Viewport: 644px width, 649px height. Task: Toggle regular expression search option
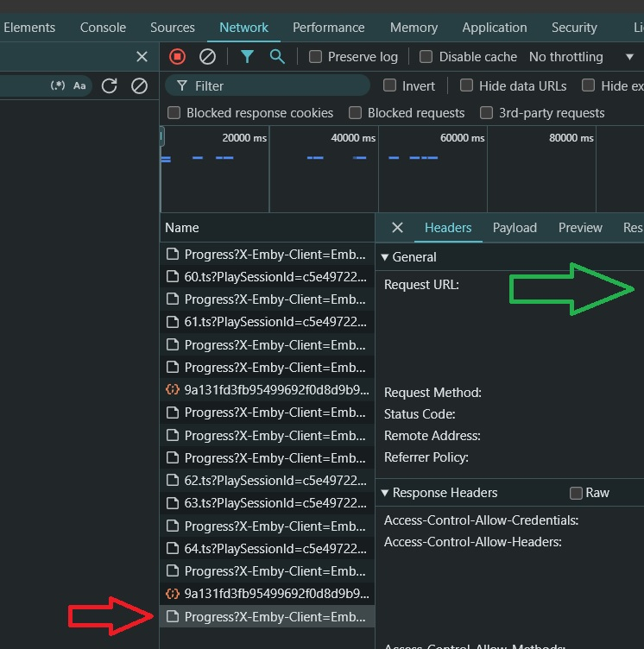click(x=58, y=85)
